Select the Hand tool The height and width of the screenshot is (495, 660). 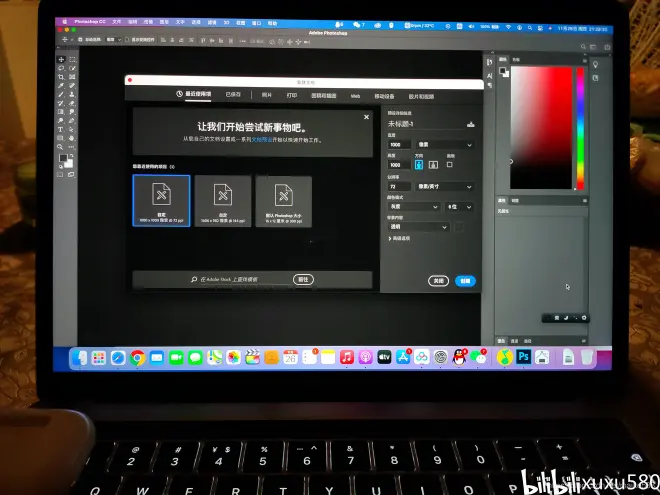pos(72,138)
